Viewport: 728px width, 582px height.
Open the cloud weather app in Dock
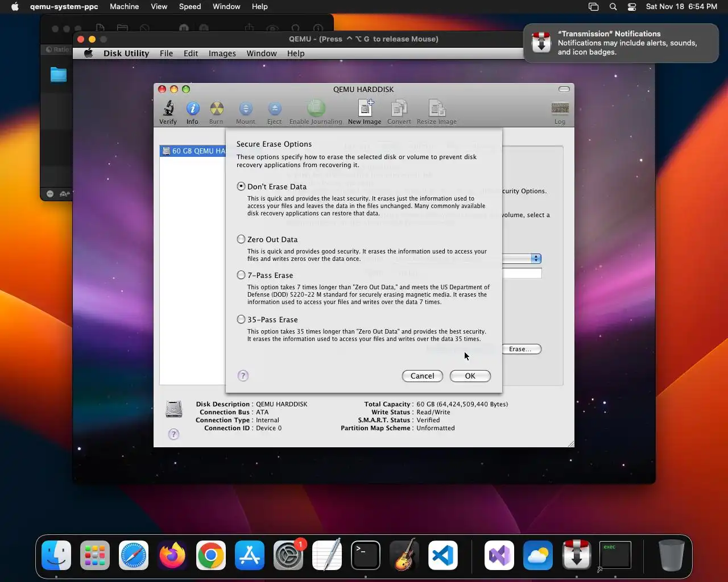click(x=538, y=555)
